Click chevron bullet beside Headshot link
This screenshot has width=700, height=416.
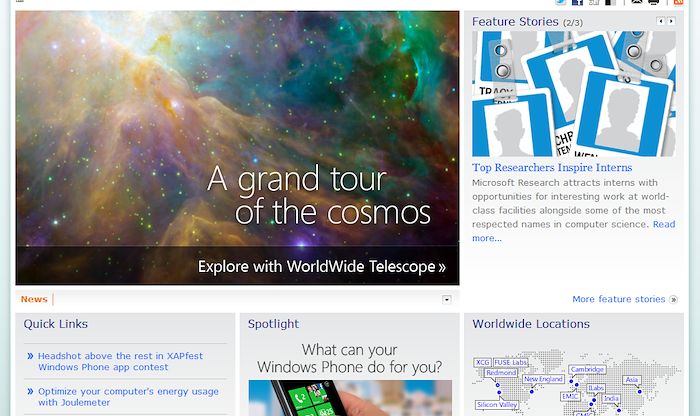click(30, 356)
